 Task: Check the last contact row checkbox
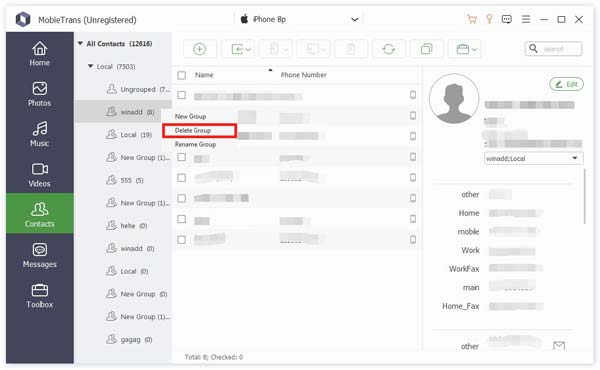181,240
